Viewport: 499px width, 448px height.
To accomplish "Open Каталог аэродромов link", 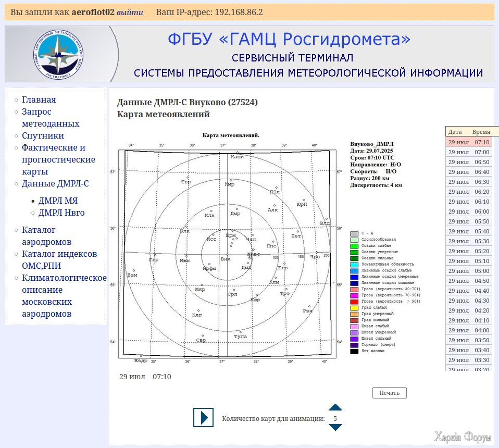I will tap(46, 236).
